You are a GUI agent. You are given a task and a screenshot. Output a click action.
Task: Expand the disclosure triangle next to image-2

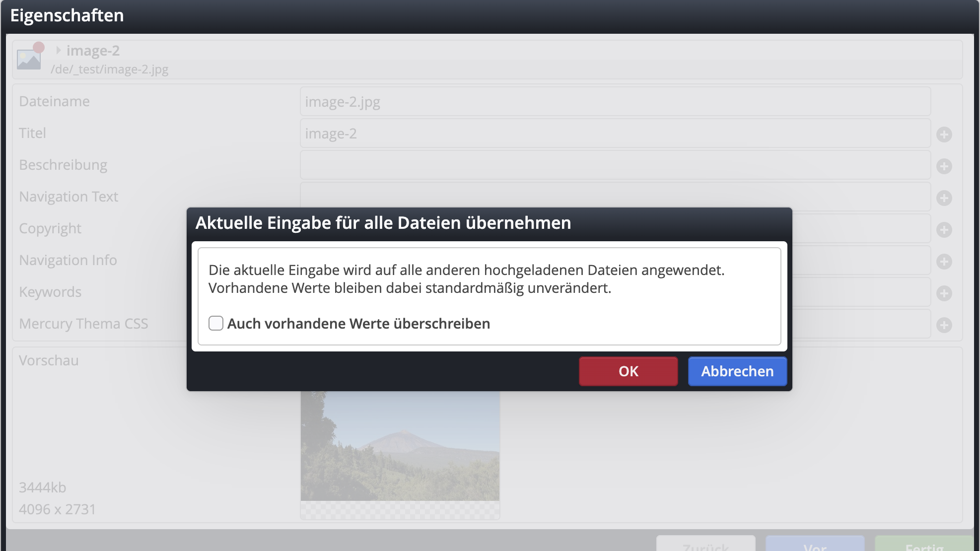point(58,51)
